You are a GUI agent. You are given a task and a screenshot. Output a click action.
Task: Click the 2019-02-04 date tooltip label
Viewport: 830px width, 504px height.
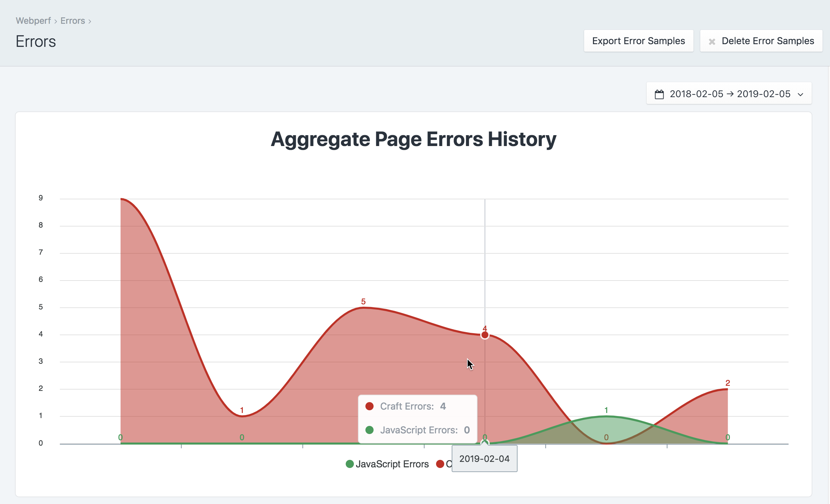click(484, 459)
